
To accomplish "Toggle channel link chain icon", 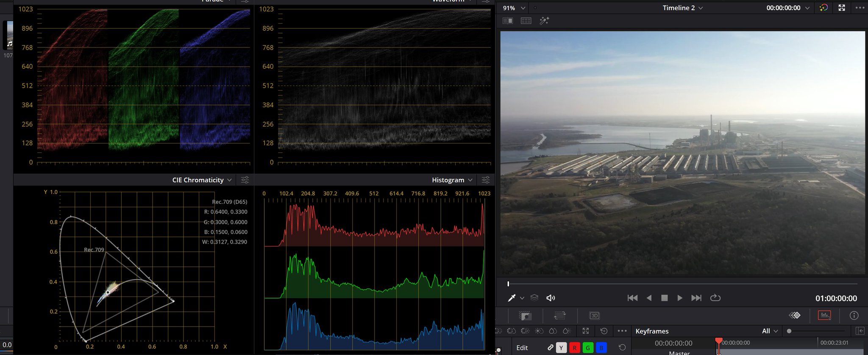I will 550,347.
